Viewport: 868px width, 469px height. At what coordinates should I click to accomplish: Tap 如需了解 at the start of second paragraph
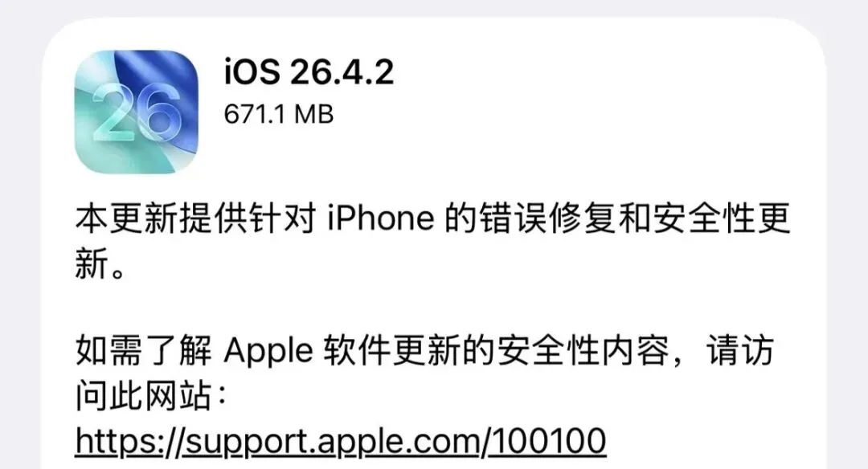[x=143, y=351]
